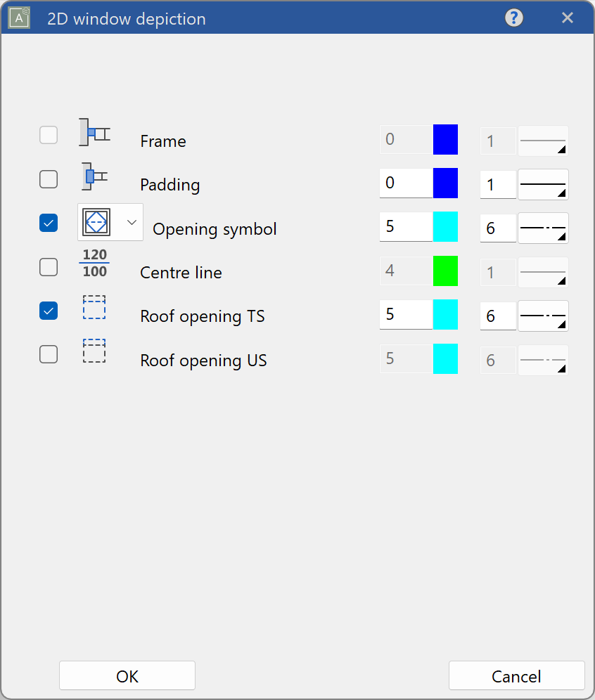This screenshot has height=700, width=595.
Task: Click the Roof opening US icon
Action: [94, 351]
